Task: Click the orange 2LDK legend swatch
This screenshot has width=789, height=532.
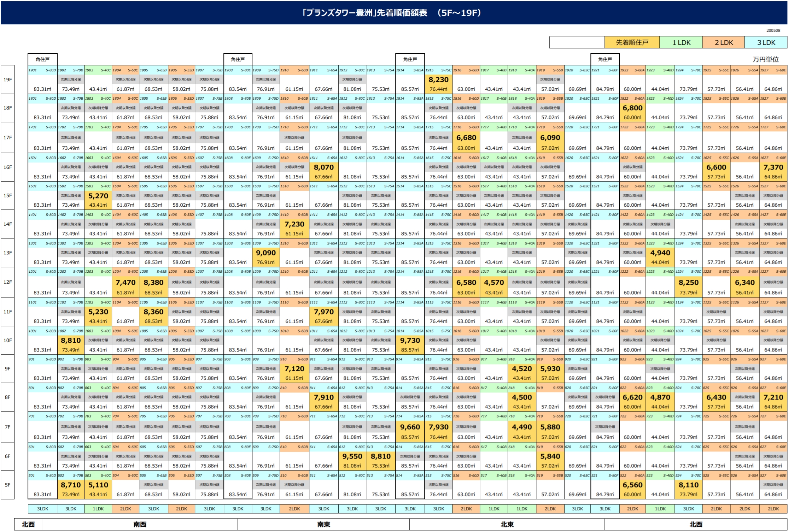Action: point(723,43)
